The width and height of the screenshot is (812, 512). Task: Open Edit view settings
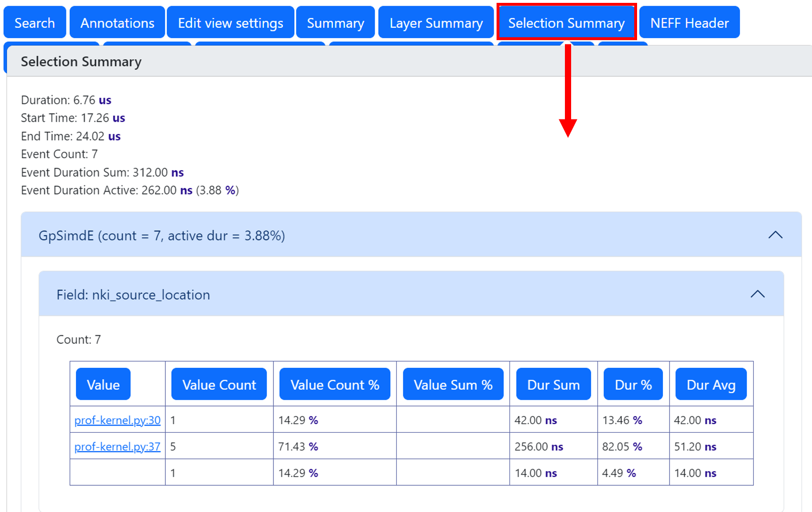pos(230,22)
